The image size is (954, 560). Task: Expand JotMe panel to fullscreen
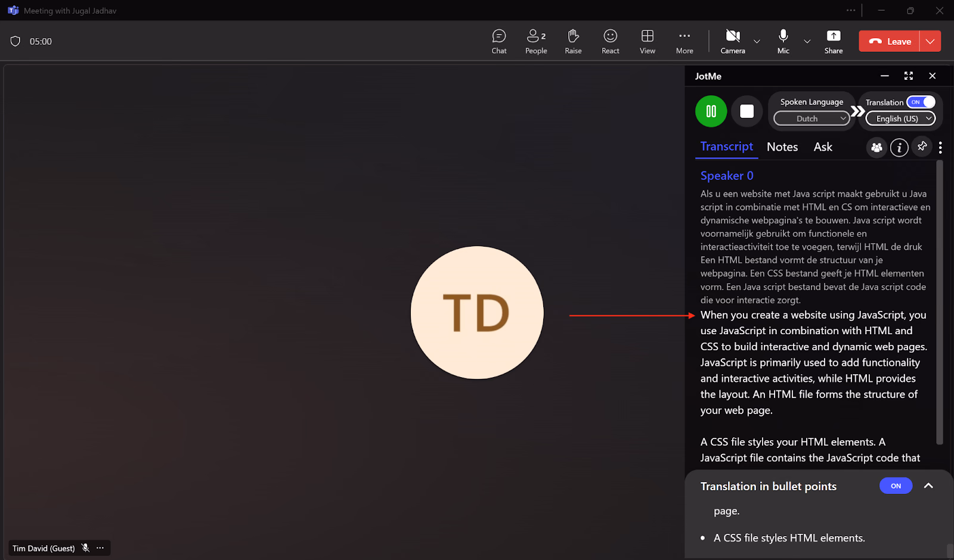(x=909, y=76)
